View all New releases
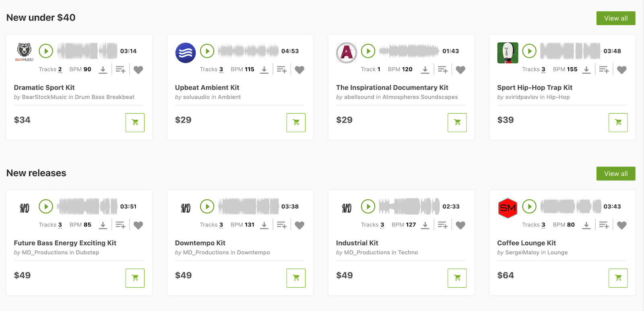 616,174
